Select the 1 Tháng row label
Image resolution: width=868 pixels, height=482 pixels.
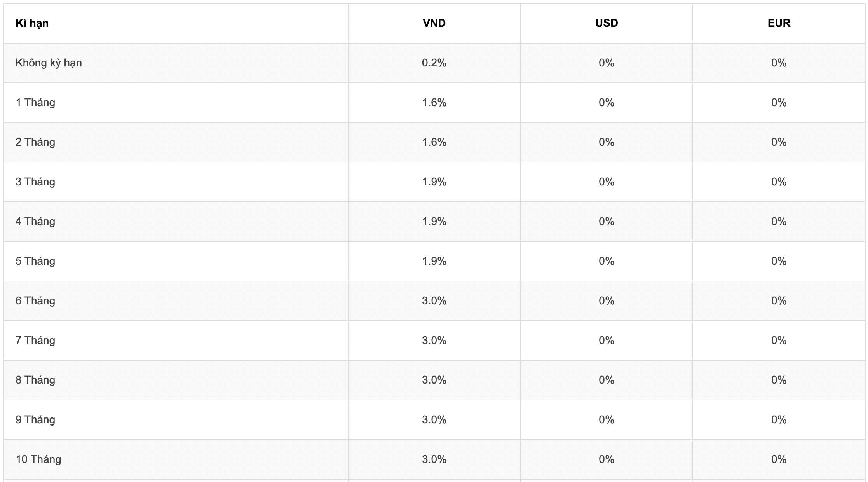click(35, 103)
